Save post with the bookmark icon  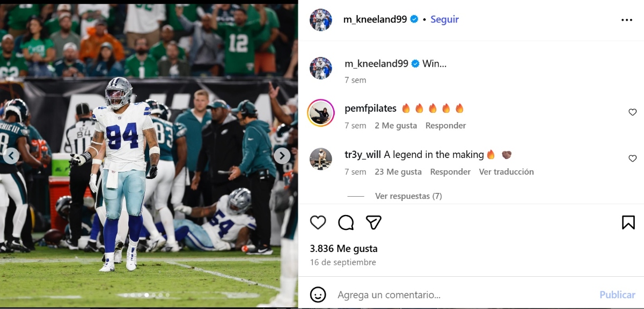tap(628, 222)
